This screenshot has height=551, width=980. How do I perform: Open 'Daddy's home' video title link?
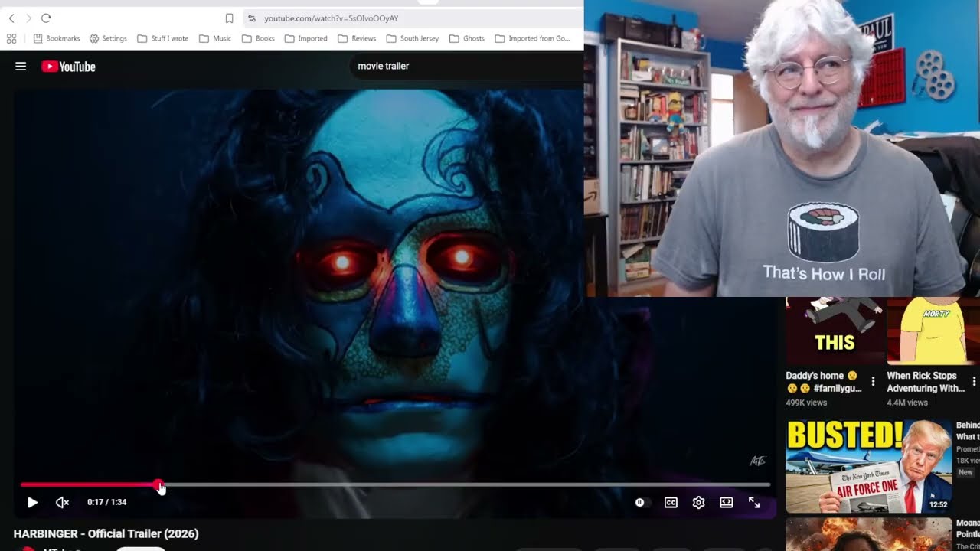click(824, 382)
